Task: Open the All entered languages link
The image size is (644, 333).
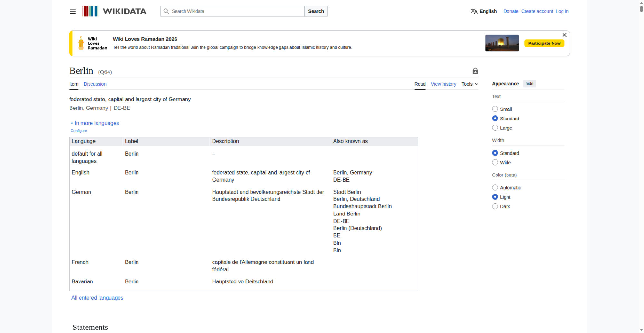Action: click(97, 298)
